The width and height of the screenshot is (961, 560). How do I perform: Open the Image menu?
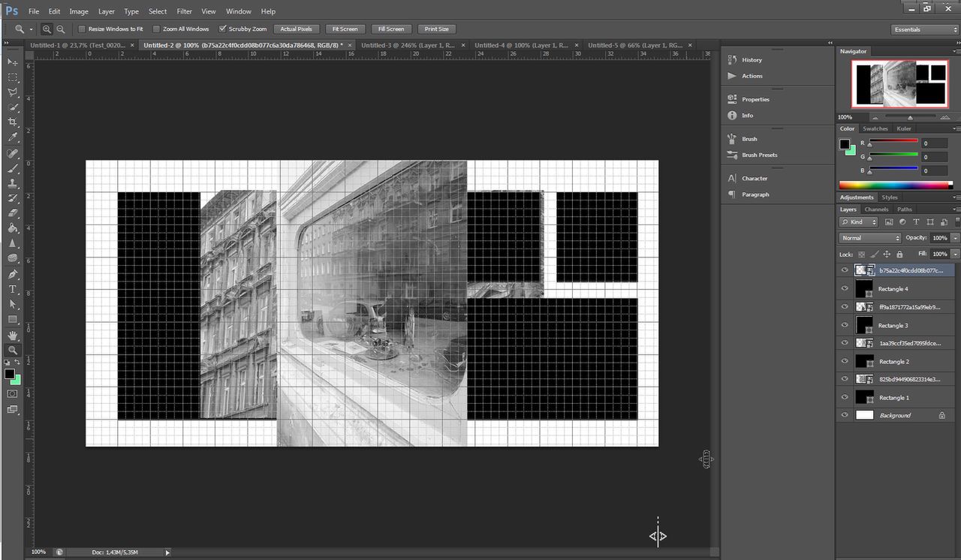[x=79, y=11]
